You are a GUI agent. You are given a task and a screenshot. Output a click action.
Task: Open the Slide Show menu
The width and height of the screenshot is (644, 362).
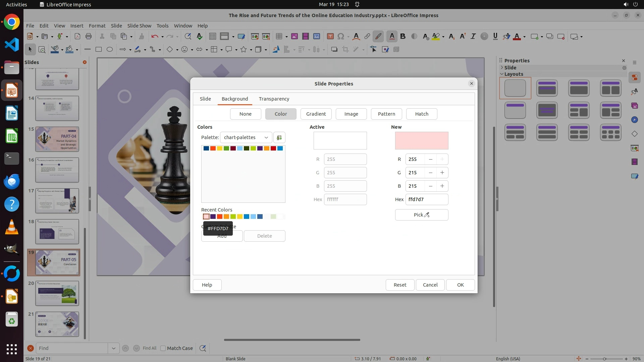tap(139, 26)
